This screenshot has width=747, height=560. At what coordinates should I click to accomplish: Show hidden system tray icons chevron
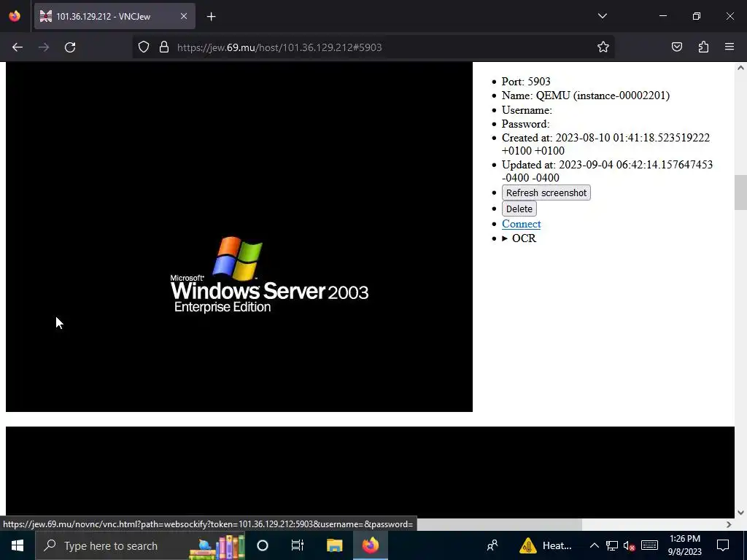pos(594,545)
